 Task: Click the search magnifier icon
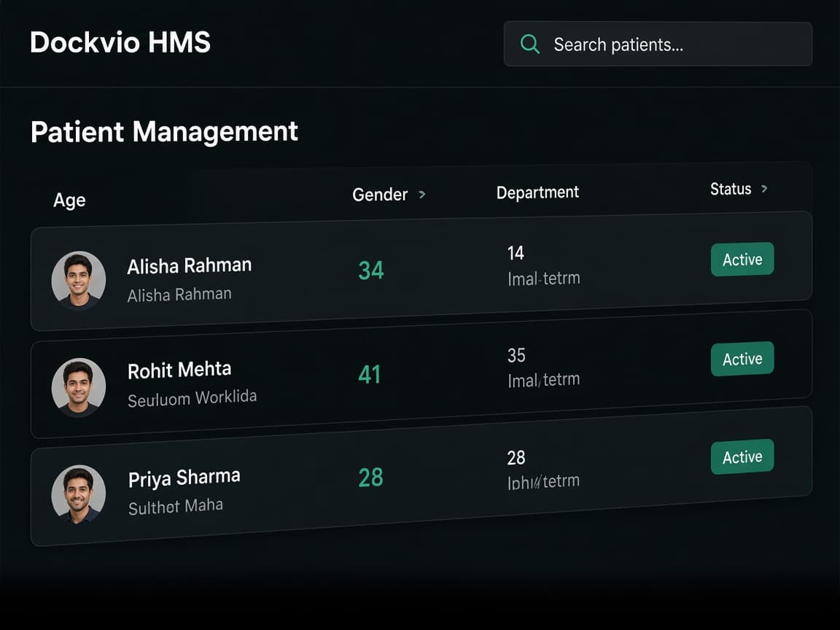click(530, 44)
